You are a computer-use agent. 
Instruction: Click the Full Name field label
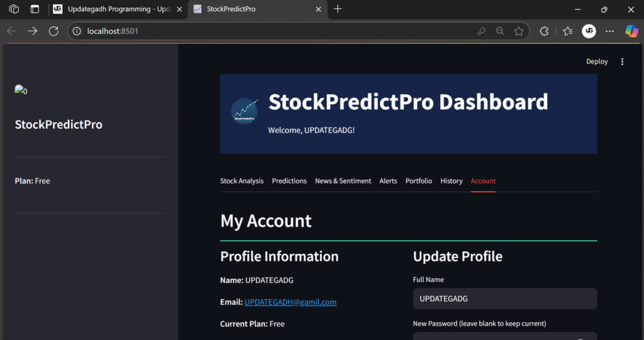pos(428,280)
